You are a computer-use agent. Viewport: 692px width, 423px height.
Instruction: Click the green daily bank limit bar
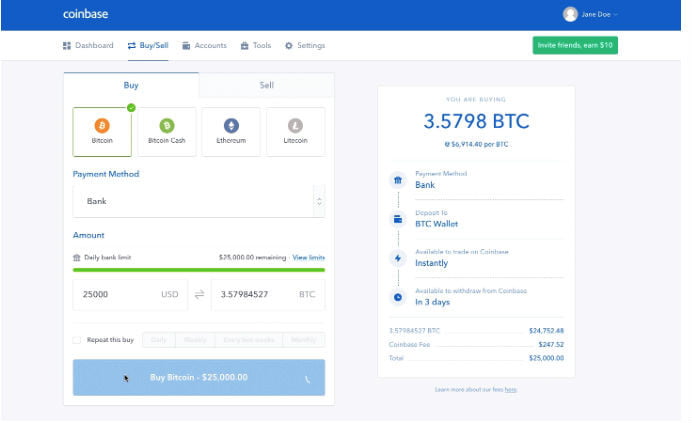click(x=198, y=270)
